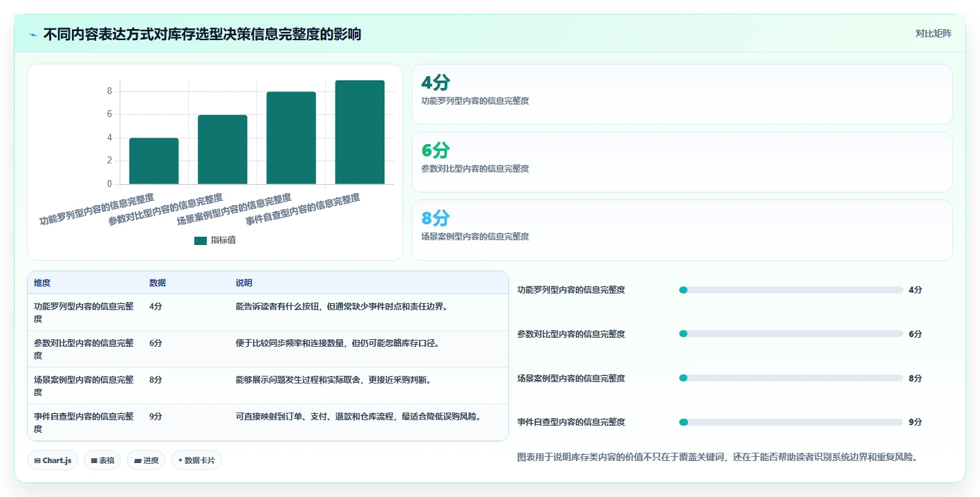
Task: Click the lightning icon beside the title
Action: coord(33,35)
